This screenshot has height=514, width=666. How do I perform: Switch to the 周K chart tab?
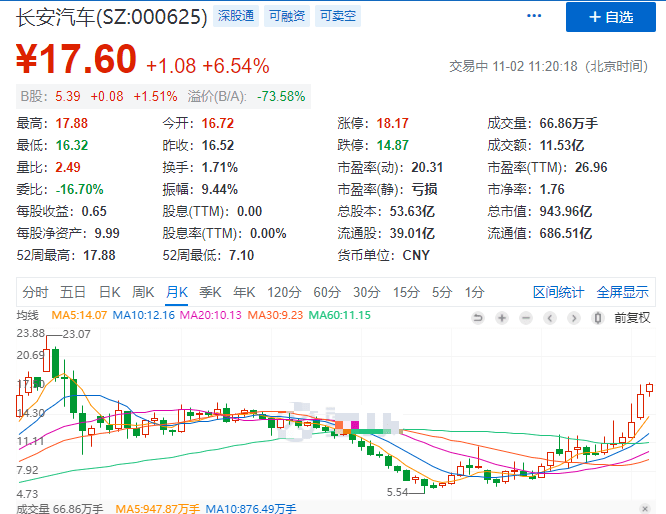tap(143, 292)
